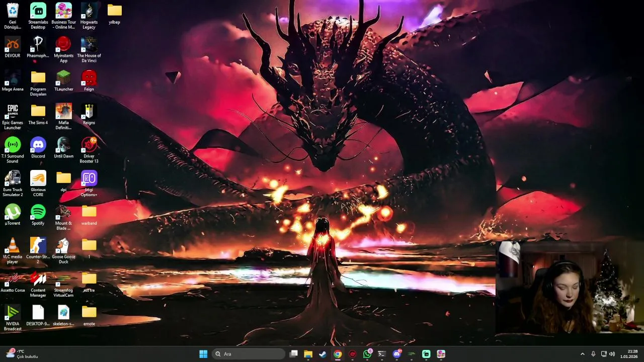Open the Windows Start menu
Viewport: 644px width, 362px height.
(x=203, y=354)
